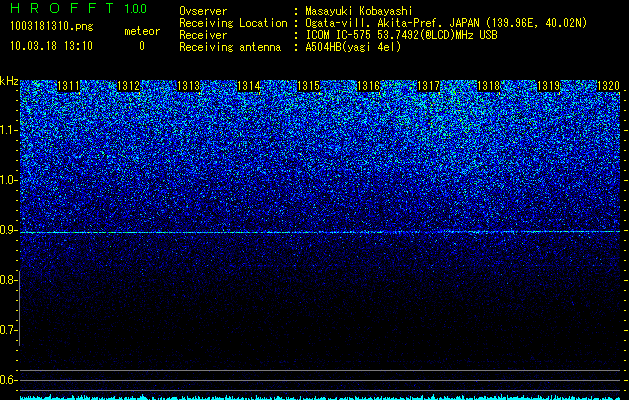Click the version number 1.0.0
The width and height of the screenshot is (629, 400).
point(135,9)
